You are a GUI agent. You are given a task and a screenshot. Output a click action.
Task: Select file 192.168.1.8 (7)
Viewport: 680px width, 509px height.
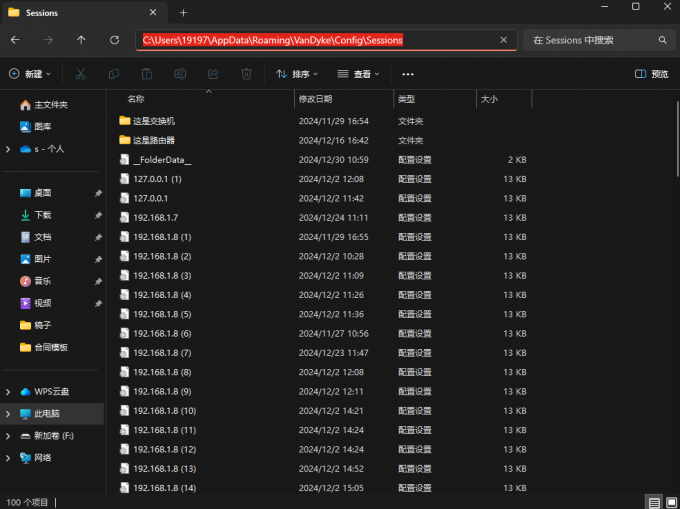coord(162,352)
